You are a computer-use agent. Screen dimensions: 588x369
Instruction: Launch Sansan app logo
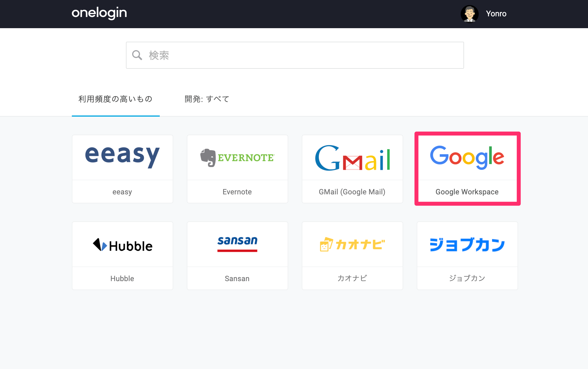pos(237,244)
